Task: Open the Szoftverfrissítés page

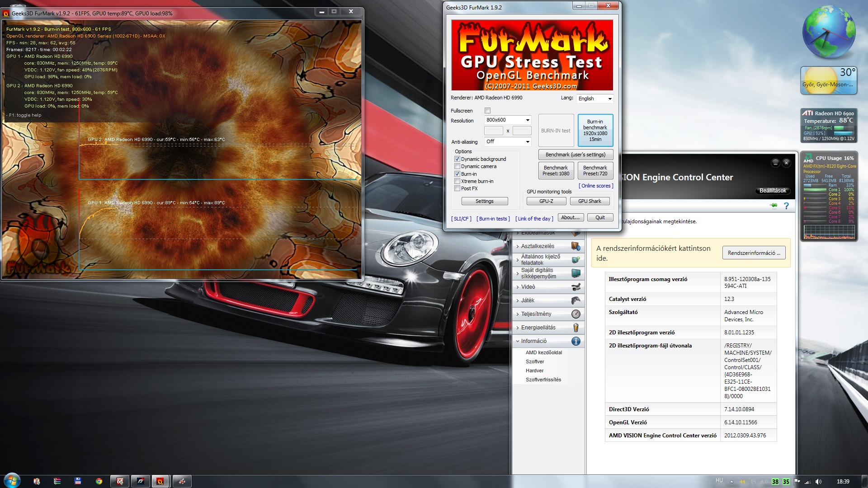Action: (x=543, y=380)
